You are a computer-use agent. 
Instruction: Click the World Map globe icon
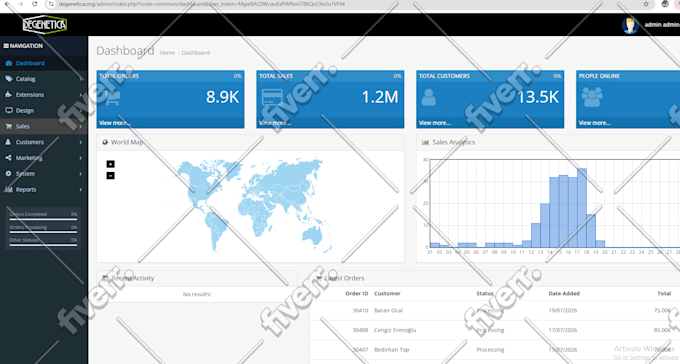click(x=105, y=142)
